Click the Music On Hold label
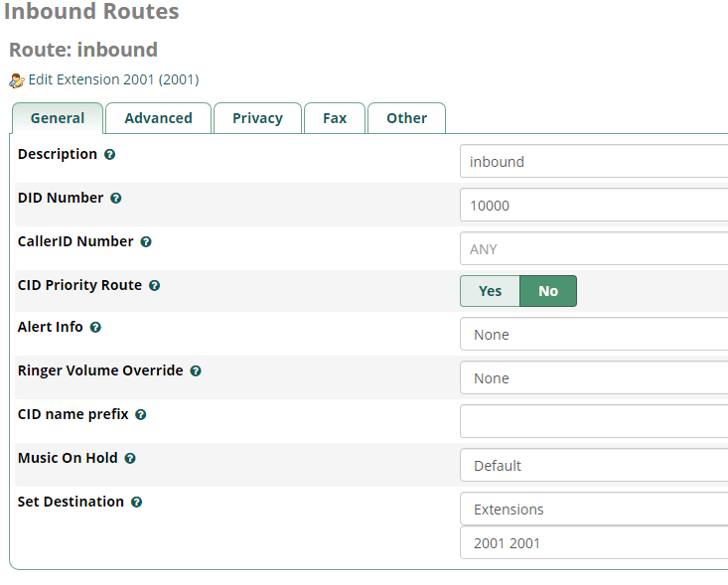The width and height of the screenshot is (728, 585). pos(68,458)
